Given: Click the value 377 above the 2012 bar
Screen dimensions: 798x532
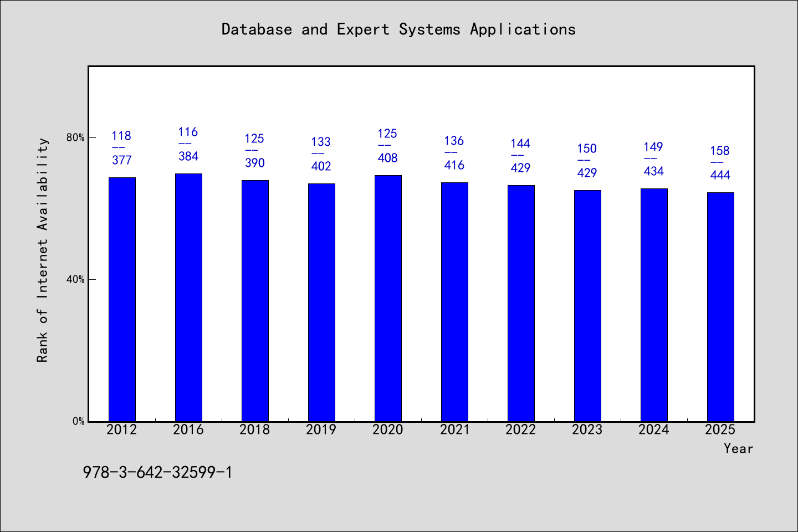Looking at the screenshot, I should 122,160.
